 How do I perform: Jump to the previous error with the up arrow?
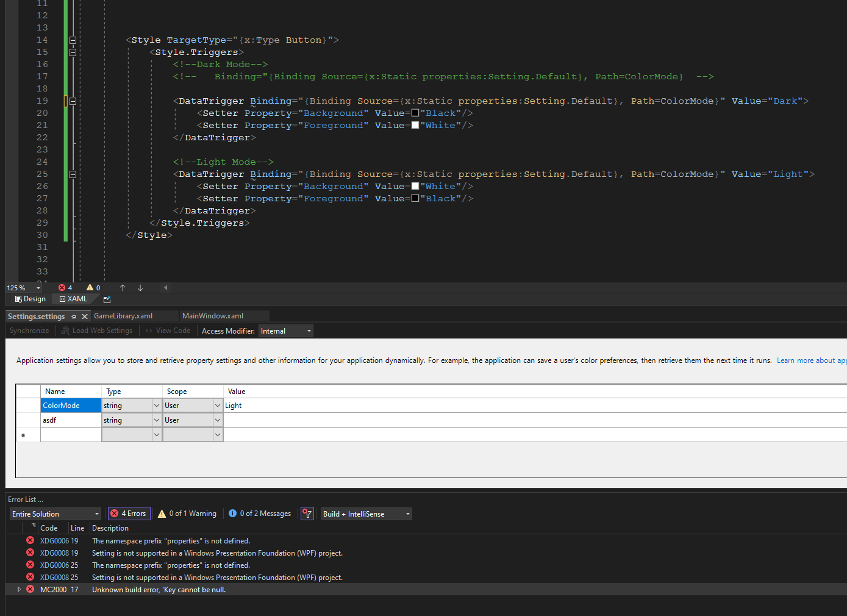coord(123,288)
